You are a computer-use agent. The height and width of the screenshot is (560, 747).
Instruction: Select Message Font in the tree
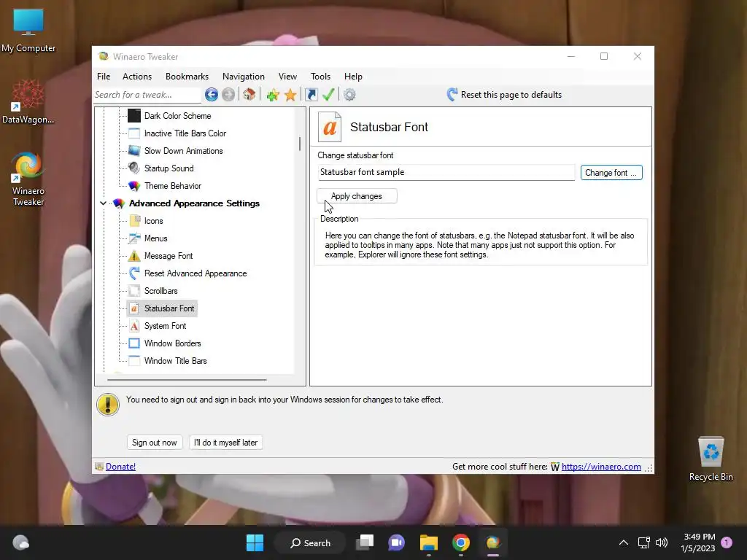[169, 256]
